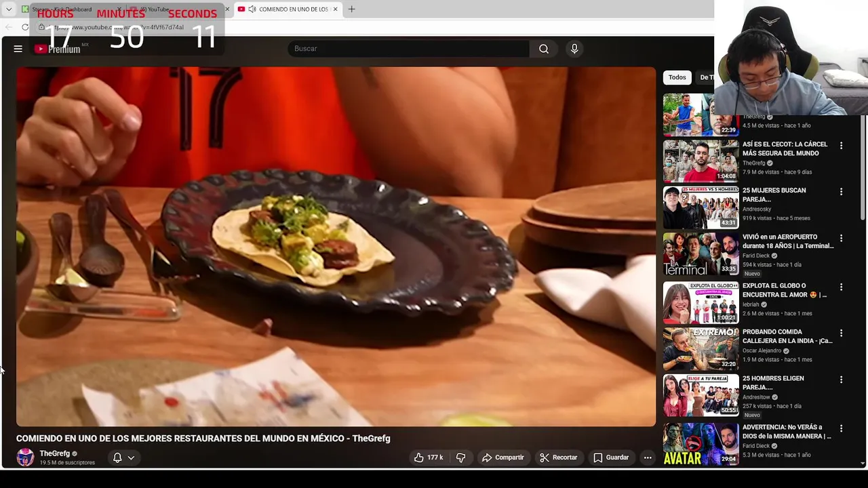Play the Extremo street food thumbnail
Screen dimensions: 868x488
coord(701,348)
